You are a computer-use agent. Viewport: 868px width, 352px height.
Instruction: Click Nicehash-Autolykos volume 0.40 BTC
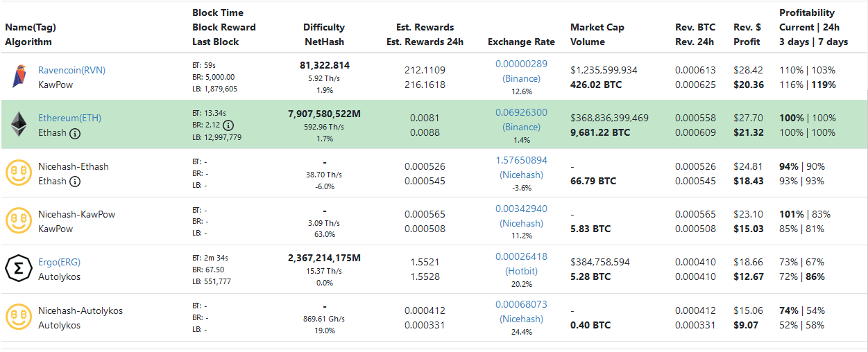point(590,325)
